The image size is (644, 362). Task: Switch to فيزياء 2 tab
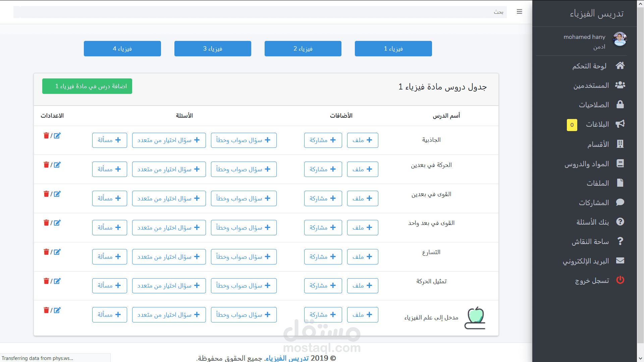pyautogui.click(x=303, y=49)
